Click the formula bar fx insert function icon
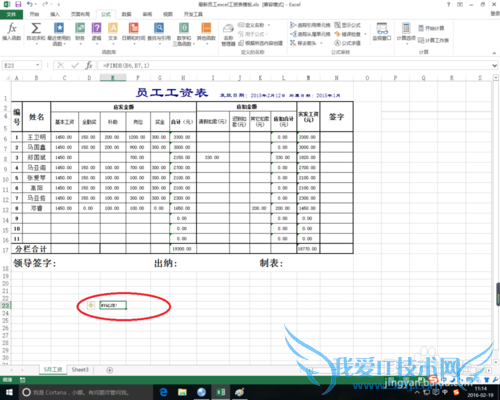The image size is (500, 400). pos(89,65)
